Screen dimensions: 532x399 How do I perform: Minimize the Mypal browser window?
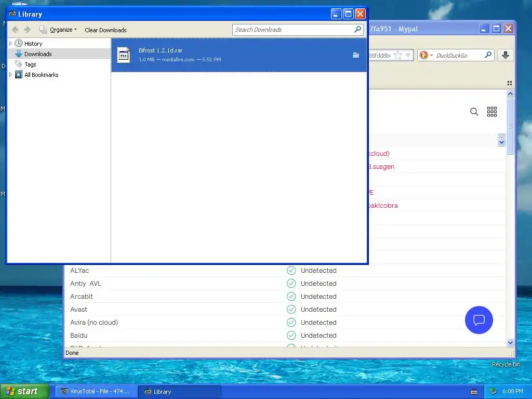tap(484, 29)
